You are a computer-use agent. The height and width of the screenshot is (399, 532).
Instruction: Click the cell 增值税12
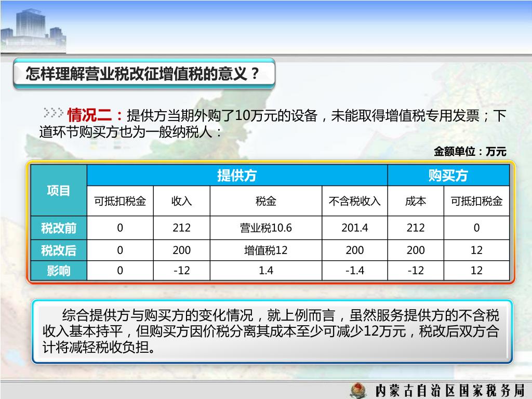pyautogui.click(x=266, y=250)
